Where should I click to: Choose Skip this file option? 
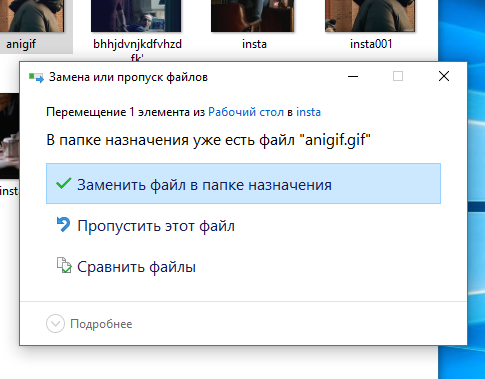[156, 226]
